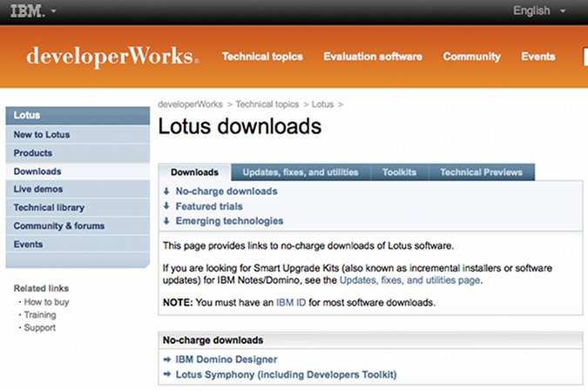Jump to Emerging technologies anchor link
Screen dimensions: 588x390
[229, 221]
